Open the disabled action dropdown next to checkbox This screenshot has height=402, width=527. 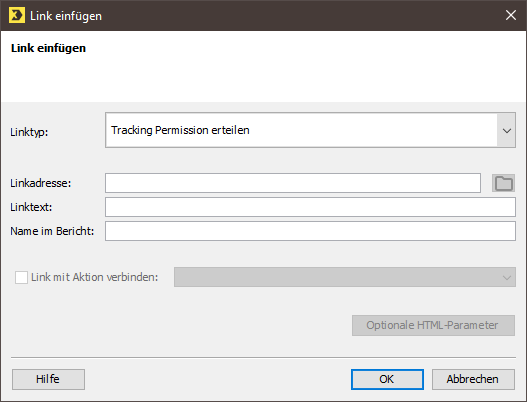click(345, 277)
